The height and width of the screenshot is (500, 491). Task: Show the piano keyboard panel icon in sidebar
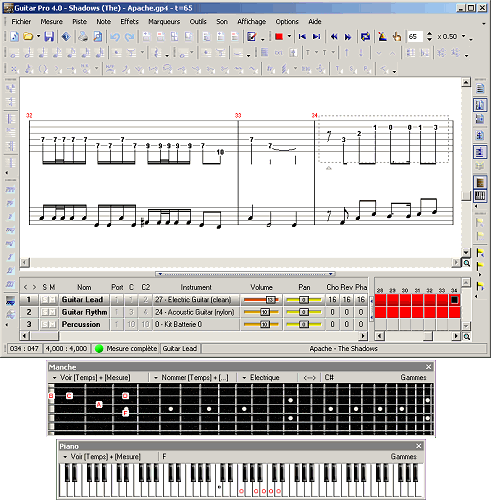tap(480, 196)
